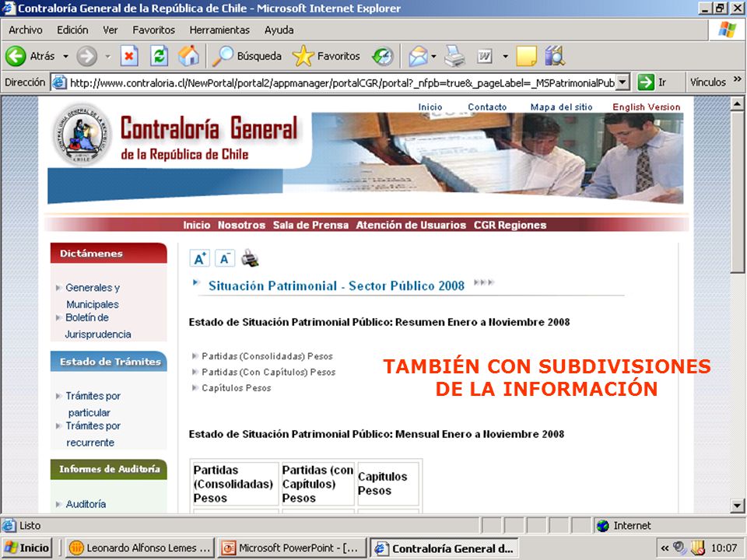Image resolution: width=747 pixels, height=560 pixels.
Task: Open the Capítulos Pesos summary link
Action: [x=236, y=388]
